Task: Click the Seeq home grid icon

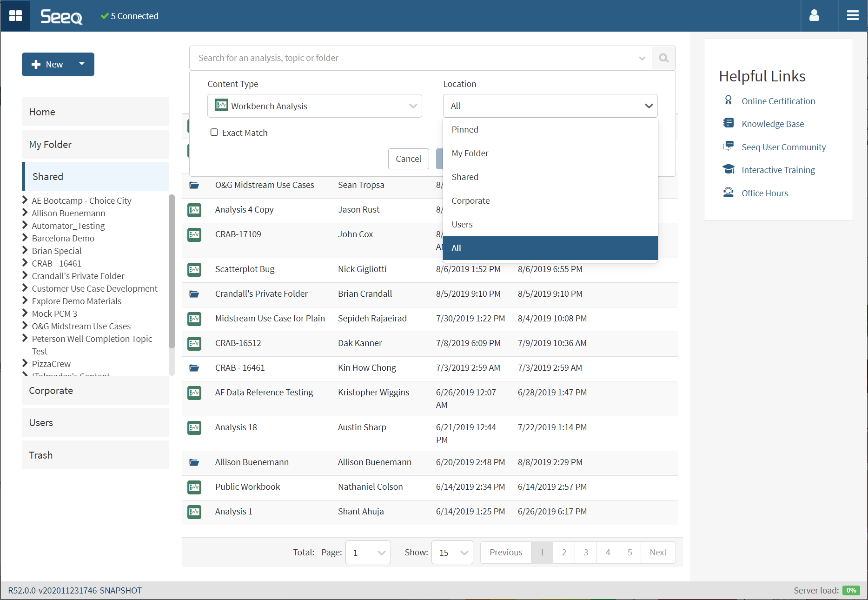Action: (x=15, y=16)
